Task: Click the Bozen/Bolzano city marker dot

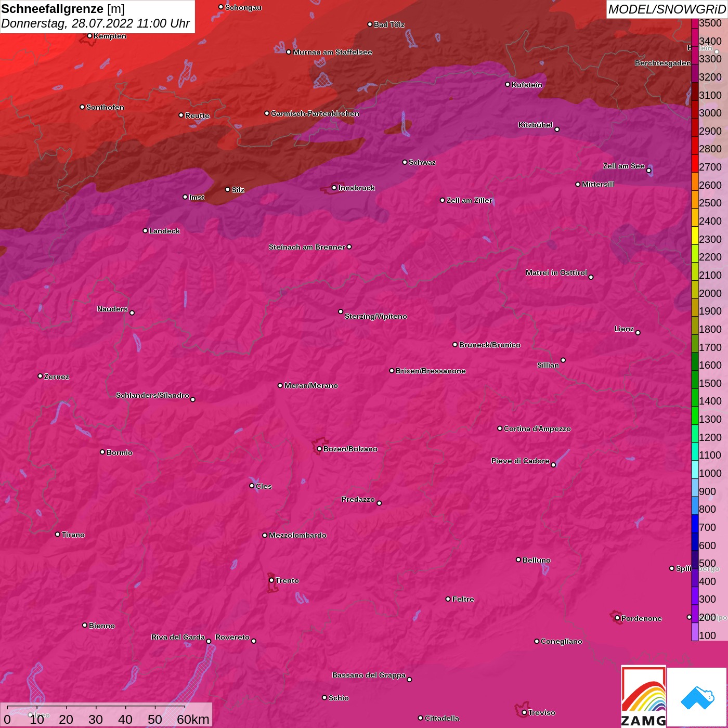Action: (x=319, y=449)
